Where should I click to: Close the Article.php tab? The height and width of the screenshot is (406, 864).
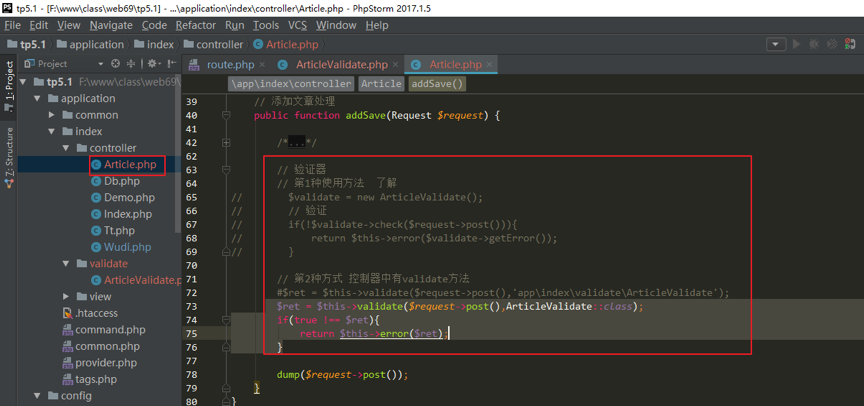[x=490, y=65]
